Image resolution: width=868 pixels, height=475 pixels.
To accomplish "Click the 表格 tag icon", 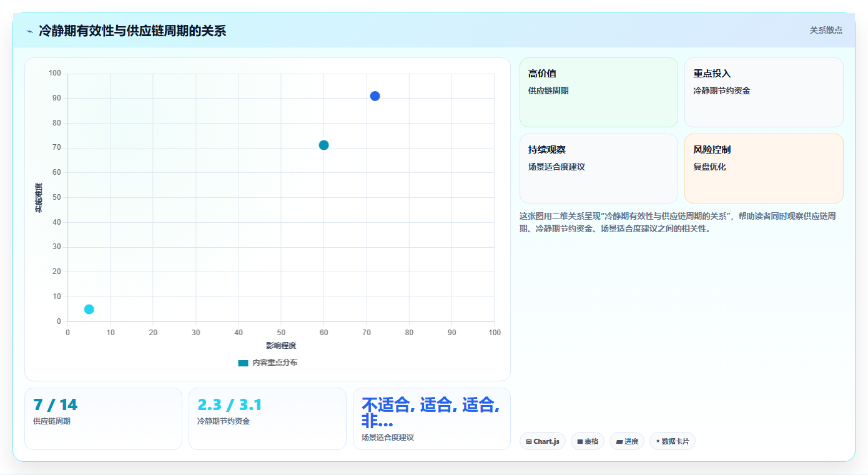I will pos(579,441).
